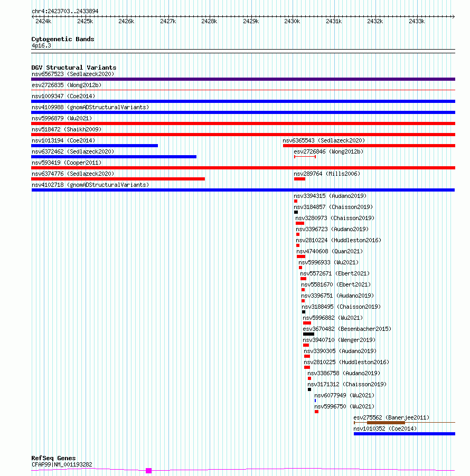Click nsv1009347 (Coe2014) label

[x=63, y=96]
